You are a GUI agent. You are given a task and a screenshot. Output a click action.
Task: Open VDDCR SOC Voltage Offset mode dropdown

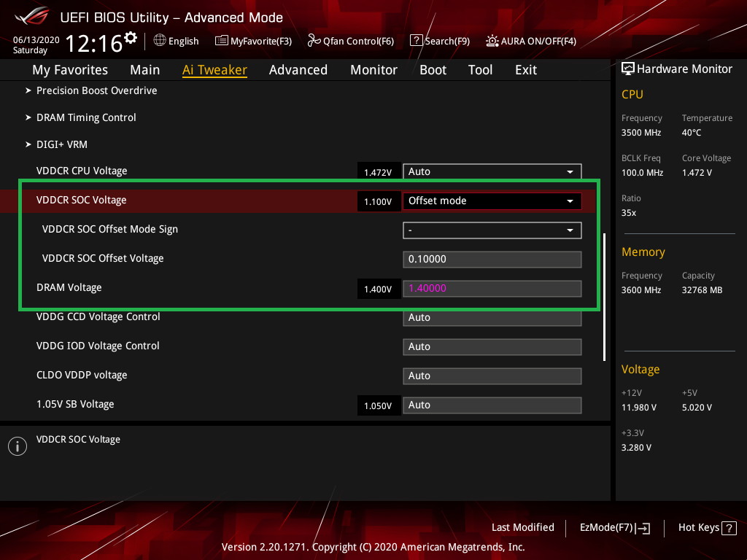pos(492,201)
